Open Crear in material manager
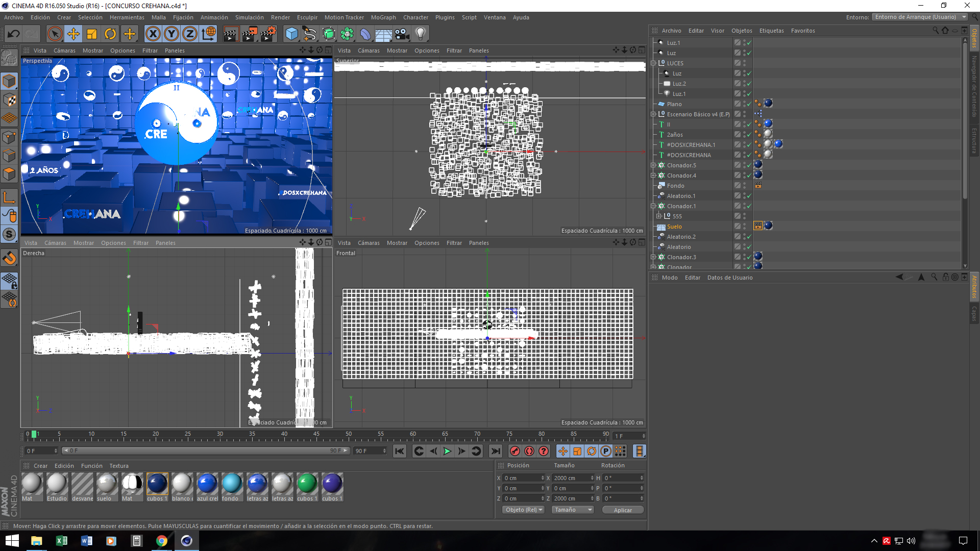The width and height of the screenshot is (980, 551). tap(40, 466)
